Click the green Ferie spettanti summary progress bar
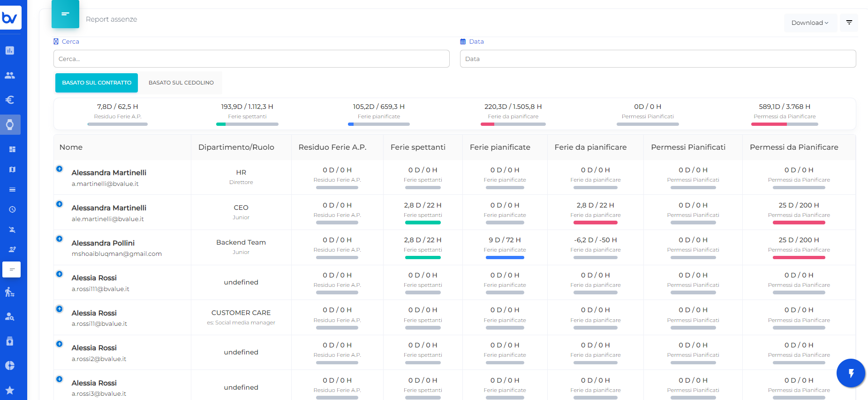Screen dimensions: 868x400 (x=247, y=124)
